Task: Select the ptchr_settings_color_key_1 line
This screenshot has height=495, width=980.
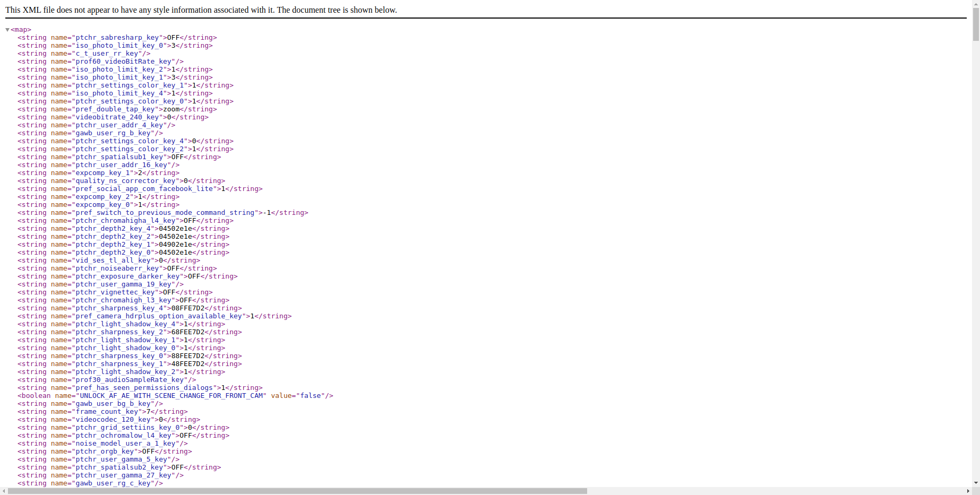Action: coord(125,85)
